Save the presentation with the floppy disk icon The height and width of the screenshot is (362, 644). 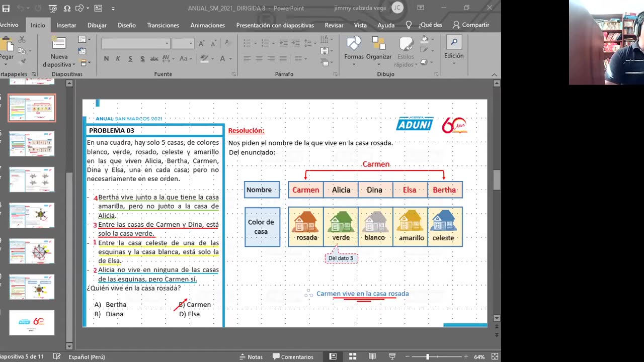[x=6, y=9]
